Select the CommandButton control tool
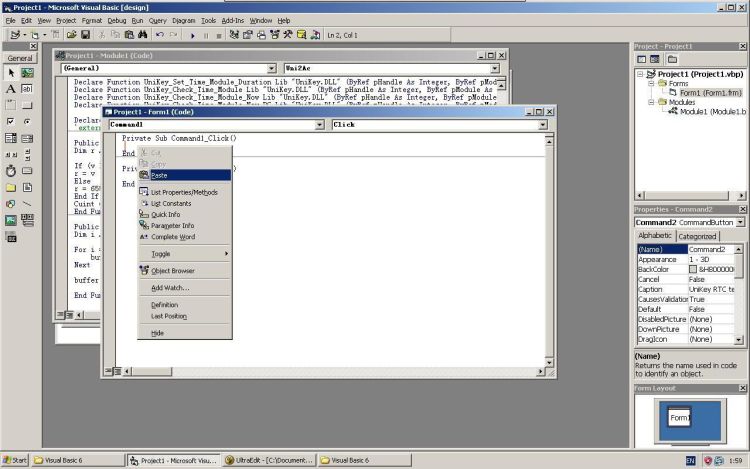This screenshot has width=750, height=469. (27, 105)
